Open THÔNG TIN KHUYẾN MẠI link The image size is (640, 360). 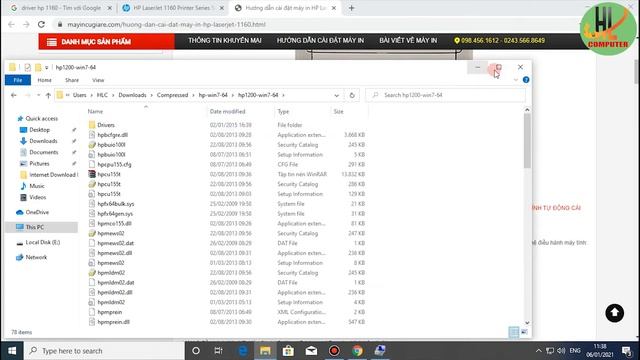(x=224, y=41)
